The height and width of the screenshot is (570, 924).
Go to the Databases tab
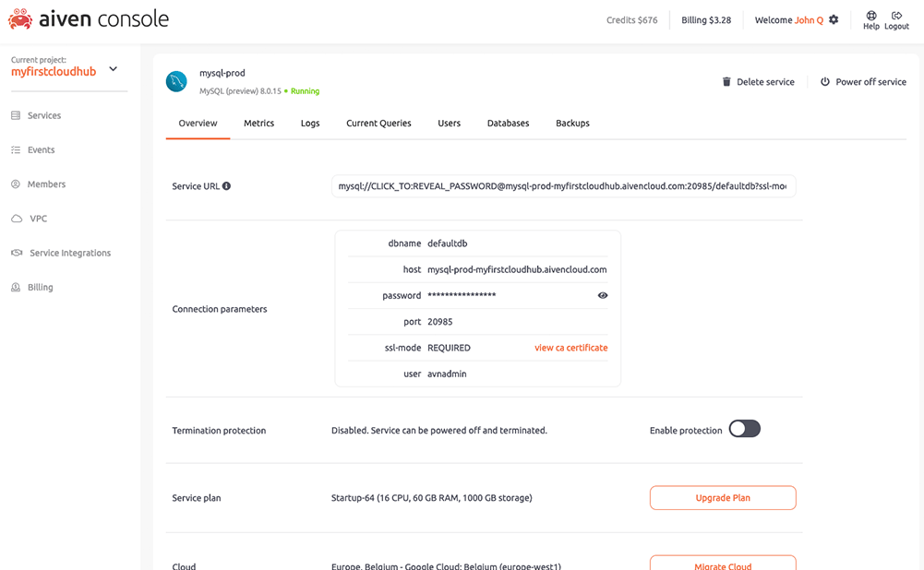tap(508, 123)
